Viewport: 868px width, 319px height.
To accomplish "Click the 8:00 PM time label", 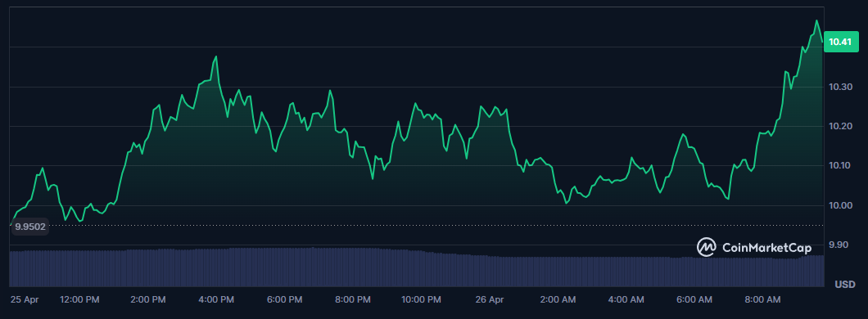I will tap(352, 299).
